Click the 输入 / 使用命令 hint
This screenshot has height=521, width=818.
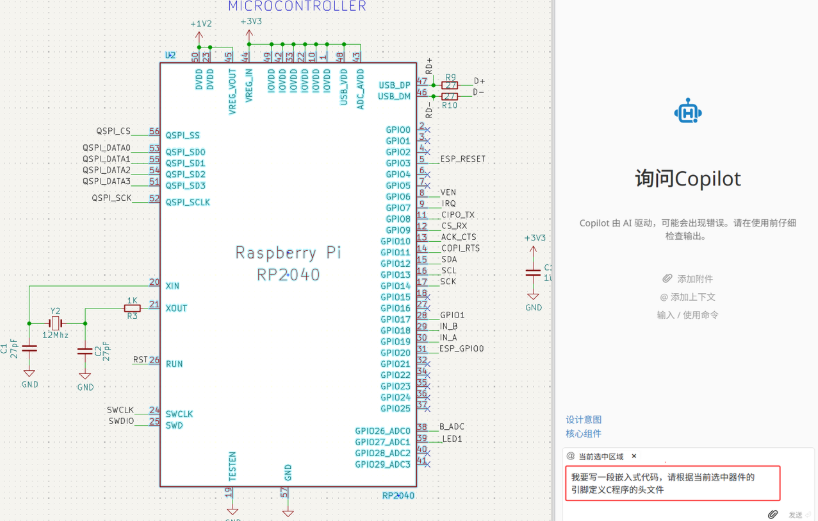point(688,314)
